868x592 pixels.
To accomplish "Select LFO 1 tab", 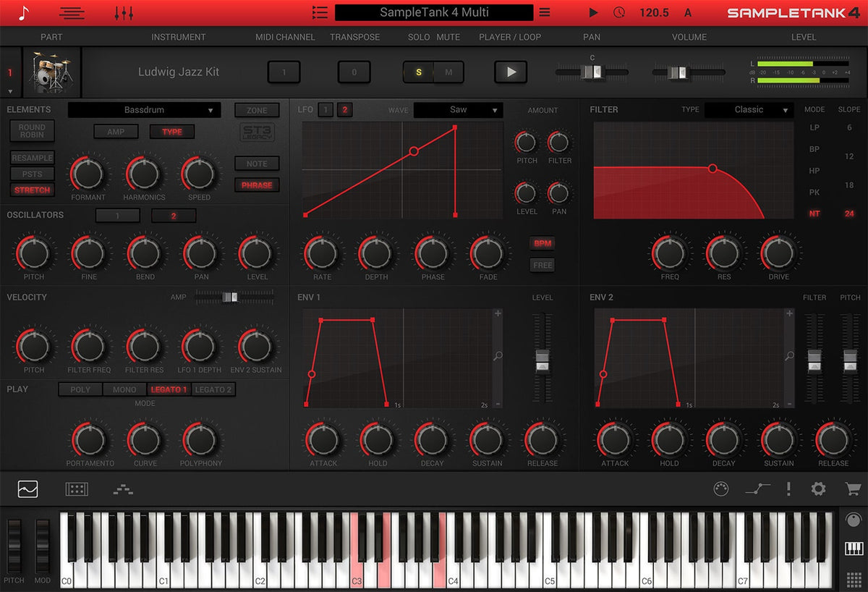I will pyautogui.click(x=326, y=110).
